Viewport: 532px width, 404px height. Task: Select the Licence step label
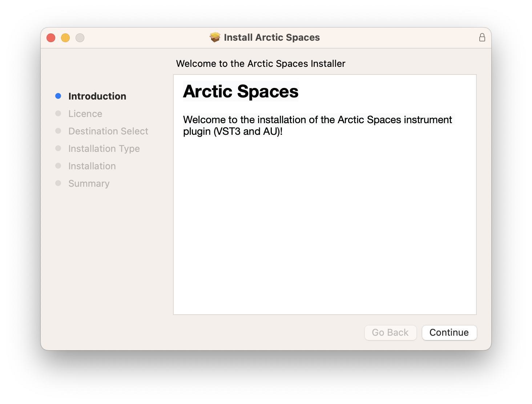(x=85, y=114)
